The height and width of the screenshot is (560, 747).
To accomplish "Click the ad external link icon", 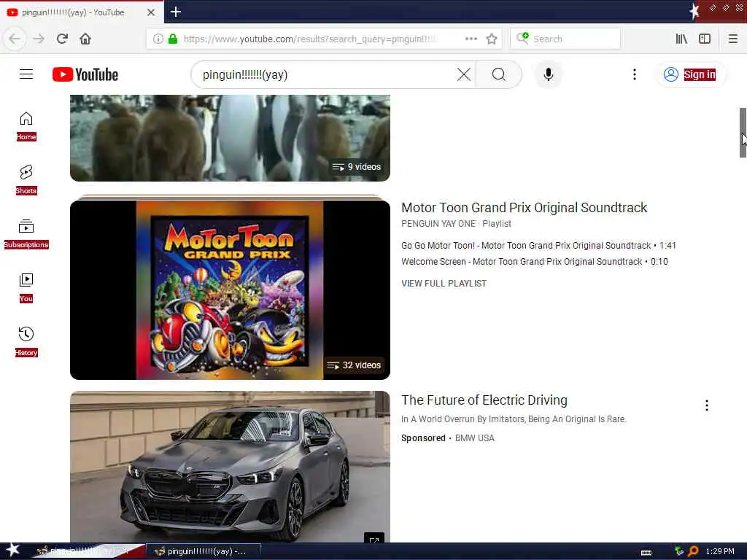I will point(374,539).
